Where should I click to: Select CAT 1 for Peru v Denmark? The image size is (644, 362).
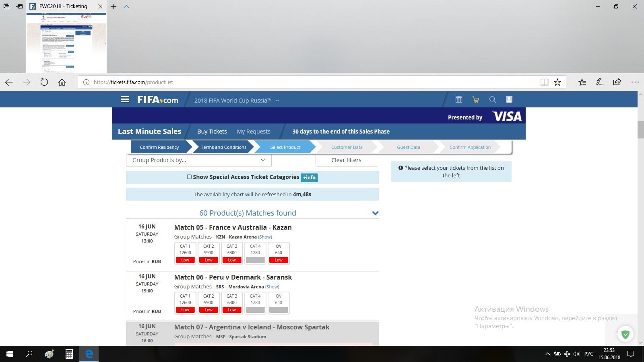click(185, 303)
